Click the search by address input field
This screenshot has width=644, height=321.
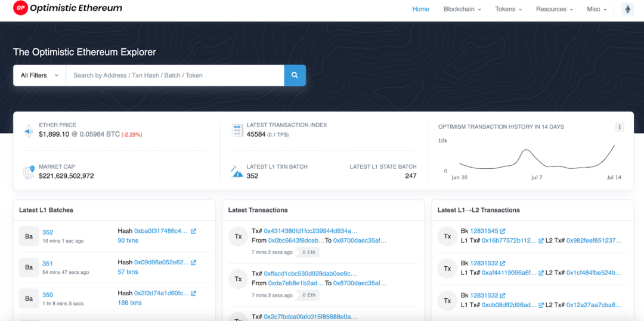(x=175, y=75)
